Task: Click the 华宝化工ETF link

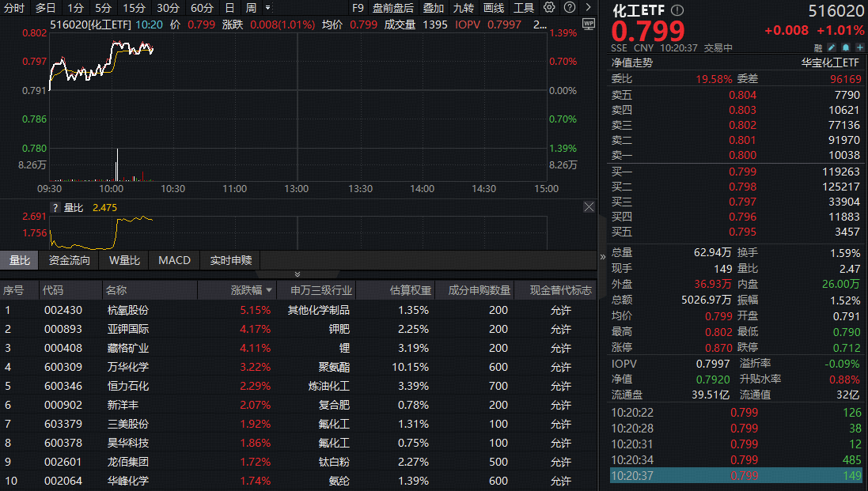Action: (829, 62)
